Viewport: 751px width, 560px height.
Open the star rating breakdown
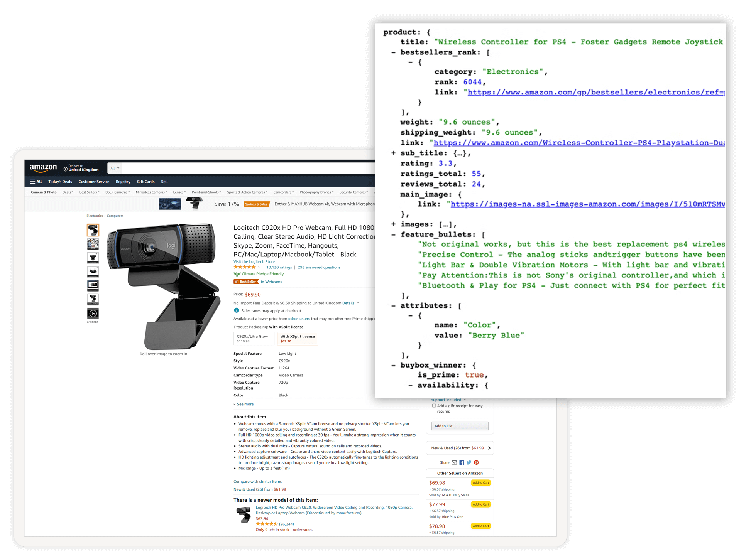[247, 267]
